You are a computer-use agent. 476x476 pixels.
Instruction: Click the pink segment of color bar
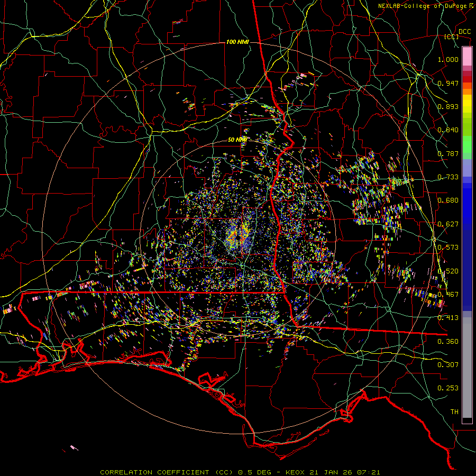[x=467, y=57]
